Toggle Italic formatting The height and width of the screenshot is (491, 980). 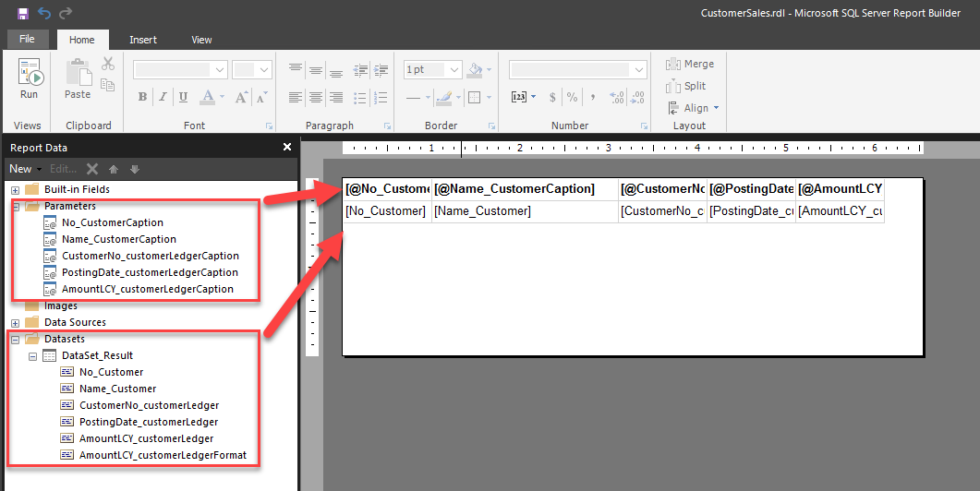tap(163, 97)
